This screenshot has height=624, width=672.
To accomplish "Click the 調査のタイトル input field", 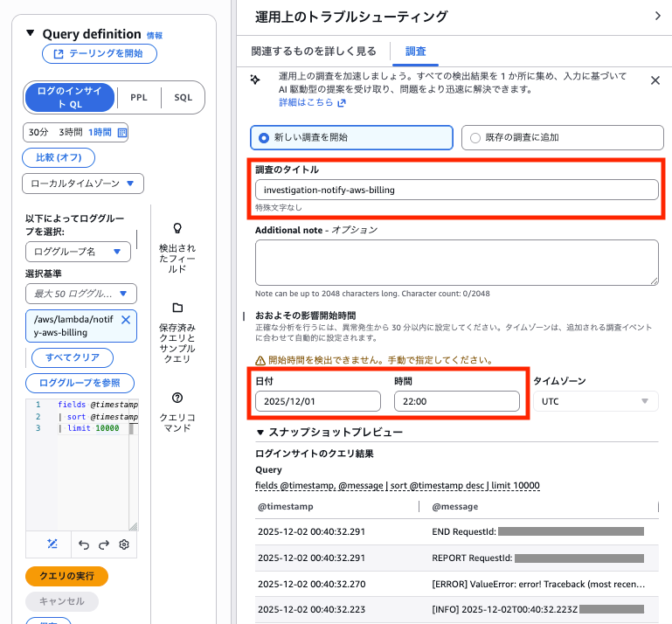I will 456,190.
